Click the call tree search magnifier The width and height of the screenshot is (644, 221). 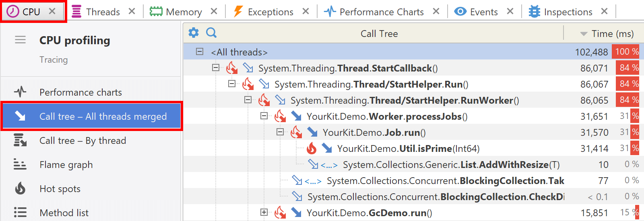click(x=211, y=33)
